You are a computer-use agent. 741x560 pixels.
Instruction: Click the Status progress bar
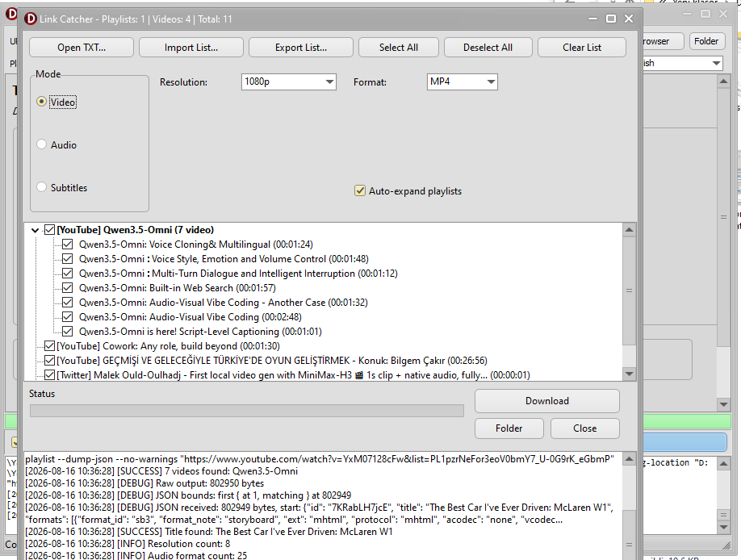click(247, 411)
